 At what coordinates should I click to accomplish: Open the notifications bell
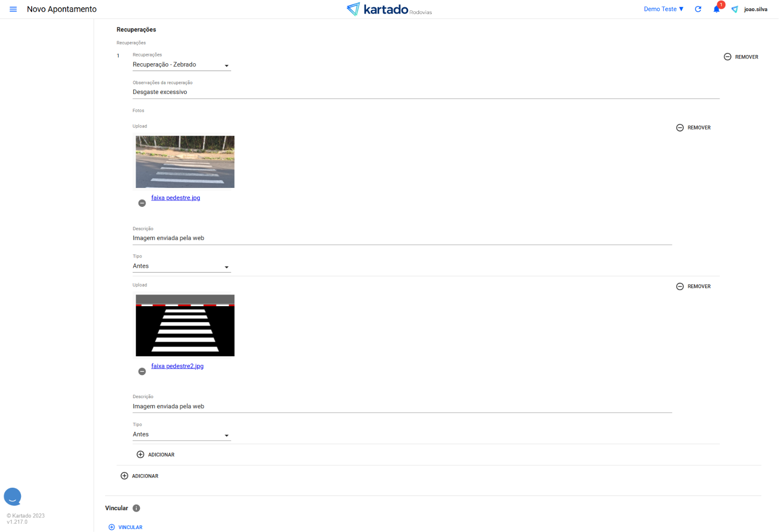716,9
